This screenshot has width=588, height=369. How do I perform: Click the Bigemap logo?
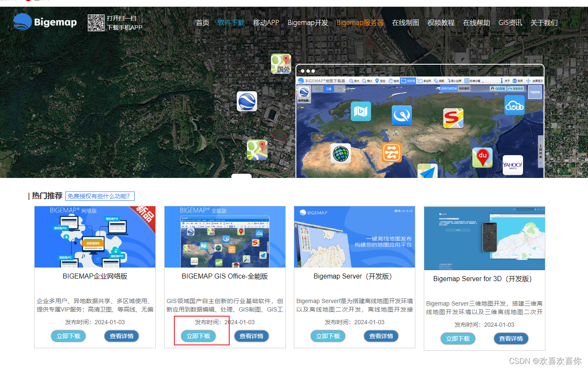click(45, 22)
